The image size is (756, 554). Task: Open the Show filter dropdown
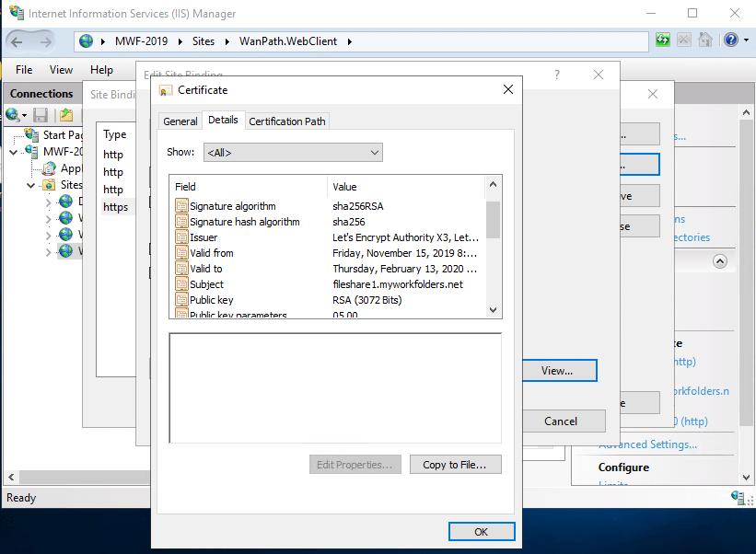click(294, 152)
